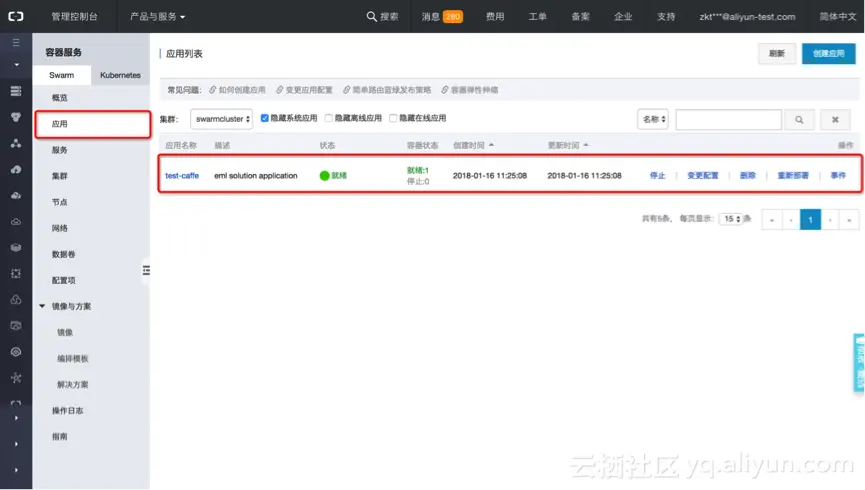This screenshot has width=865, height=490.
Task: Open the 简体中文 language selector
Action: pyautogui.click(x=837, y=17)
